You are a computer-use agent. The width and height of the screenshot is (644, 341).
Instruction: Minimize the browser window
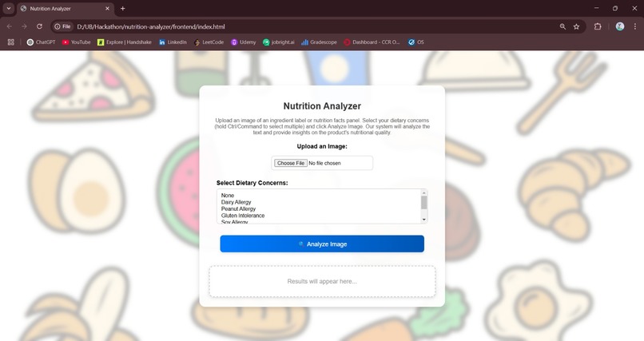point(596,8)
